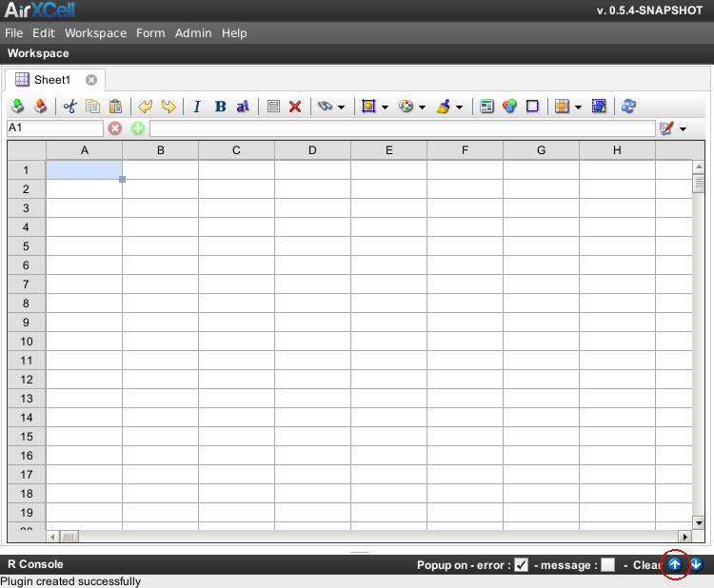Click the colored circles chart icon

509,107
